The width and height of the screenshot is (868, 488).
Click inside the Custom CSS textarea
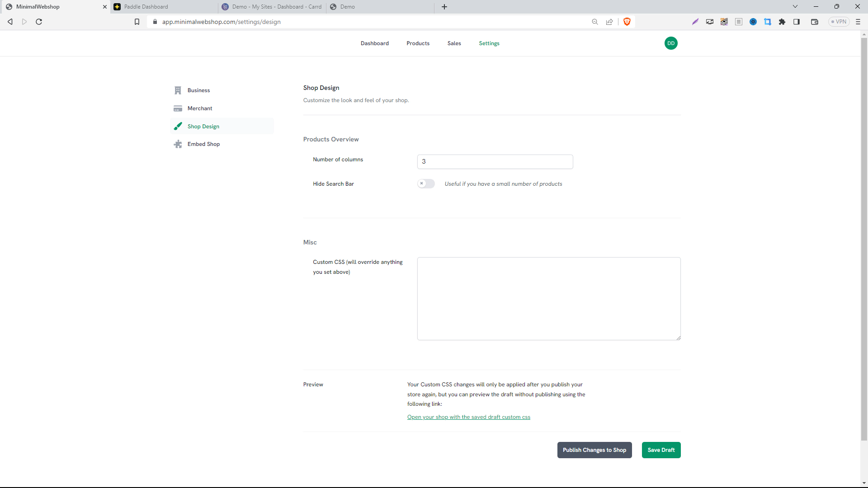click(549, 299)
